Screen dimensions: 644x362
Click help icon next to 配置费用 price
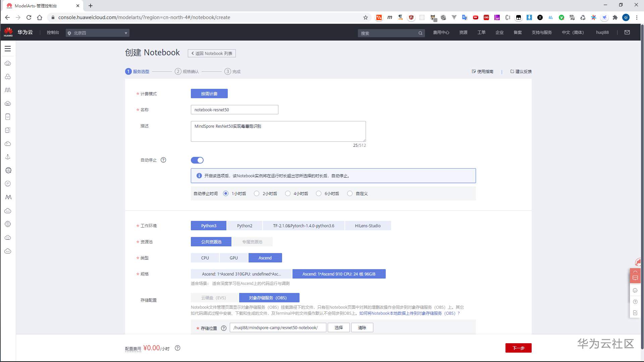[178, 348]
